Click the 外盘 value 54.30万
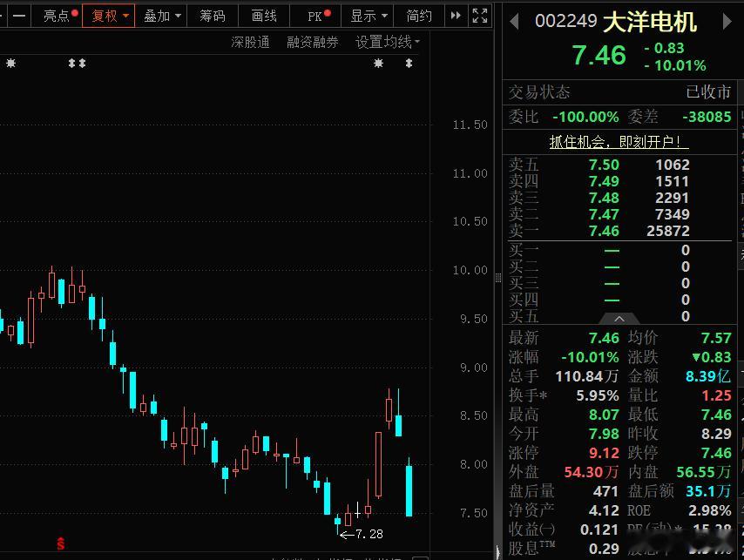Viewport: 744px width, 560px height. point(592,472)
